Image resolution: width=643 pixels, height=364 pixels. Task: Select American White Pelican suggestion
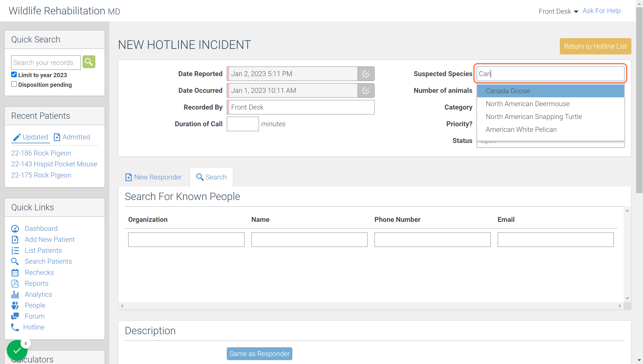551,129
